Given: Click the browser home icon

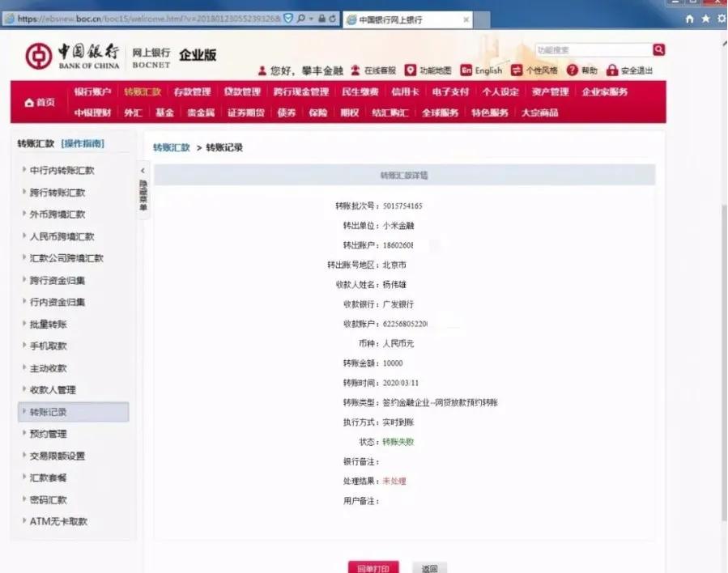Looking at the screenshot, I should coord(689,17).
